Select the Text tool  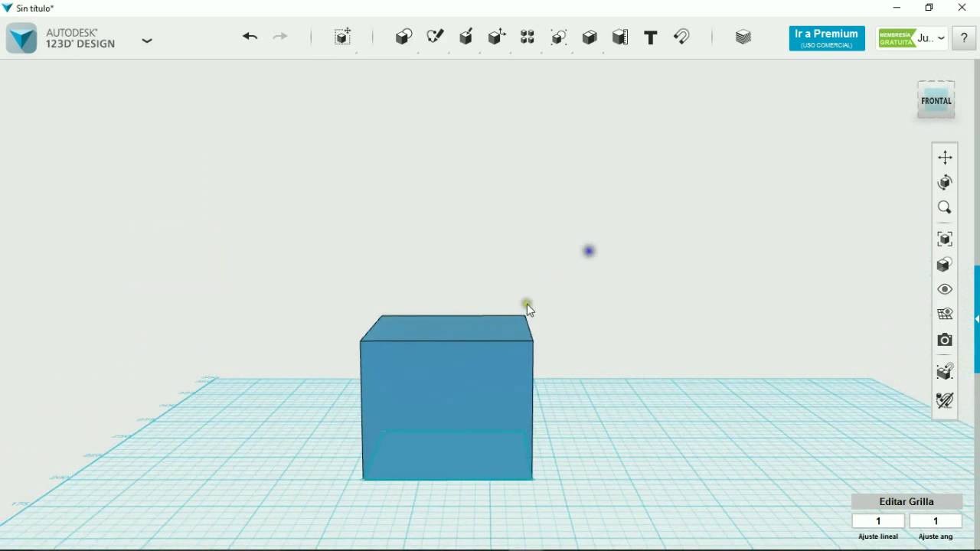pyautogui.click(x=651, y=37)
